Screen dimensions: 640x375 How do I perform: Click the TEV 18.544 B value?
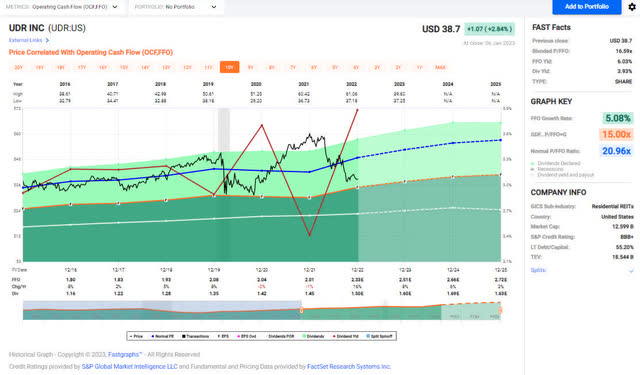point(623,257)
